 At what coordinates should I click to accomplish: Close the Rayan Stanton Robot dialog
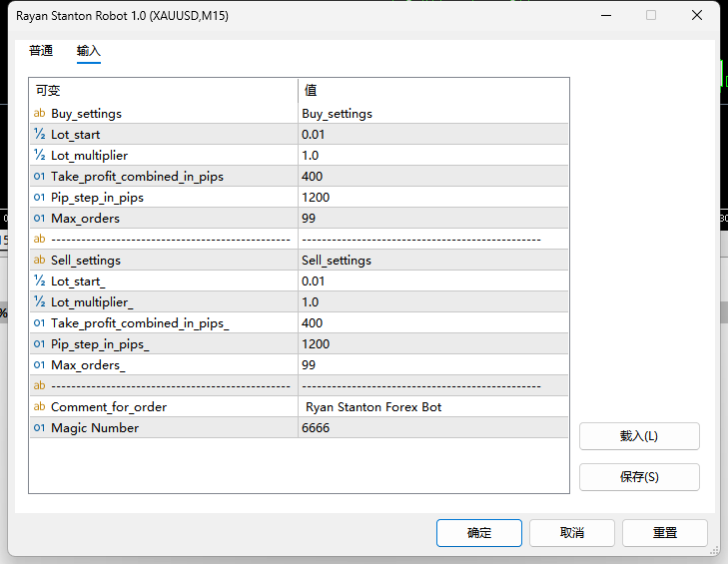pos(696,15)
